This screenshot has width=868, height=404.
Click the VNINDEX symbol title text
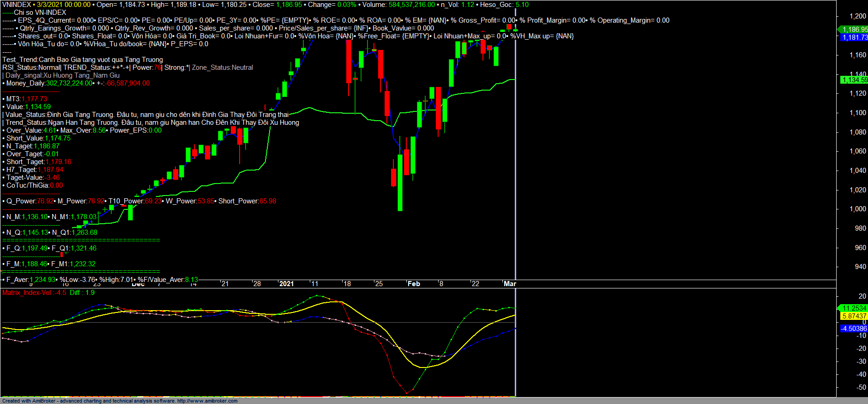17,5
